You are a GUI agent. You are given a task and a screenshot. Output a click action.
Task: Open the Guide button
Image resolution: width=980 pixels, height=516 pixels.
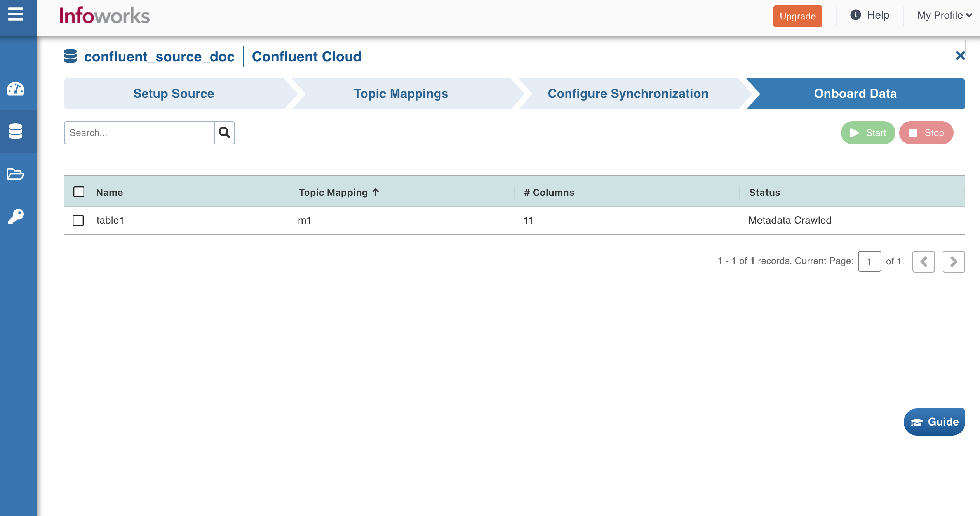pos(935,422)
